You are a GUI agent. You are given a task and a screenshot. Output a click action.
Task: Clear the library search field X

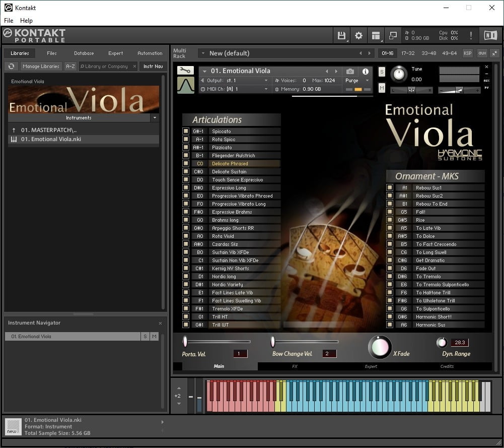pyautogui.click(x=134, y=66)
